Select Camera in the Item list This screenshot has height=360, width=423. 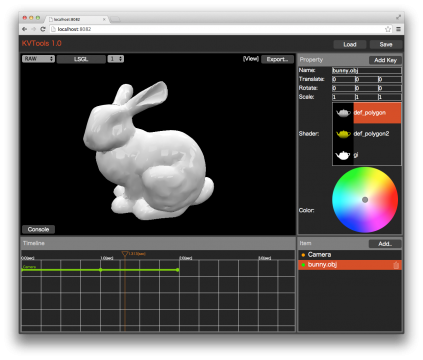point(350,255)
